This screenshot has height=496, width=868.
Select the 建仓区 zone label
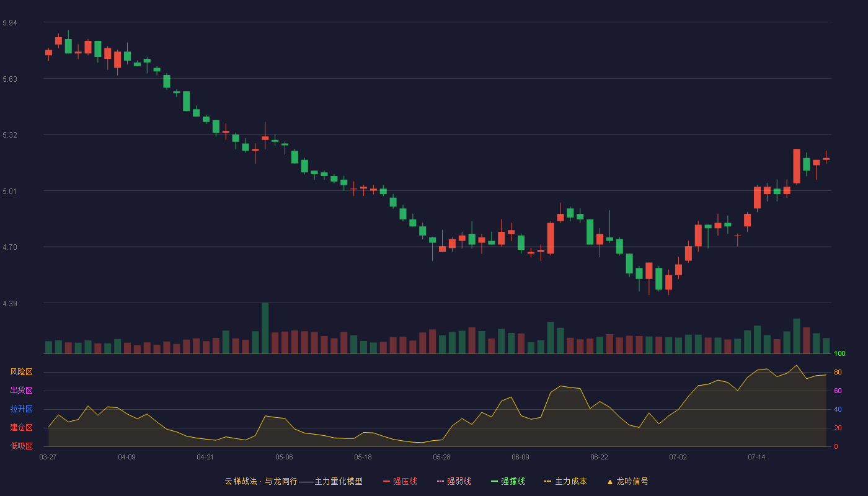tap(21, 428)
